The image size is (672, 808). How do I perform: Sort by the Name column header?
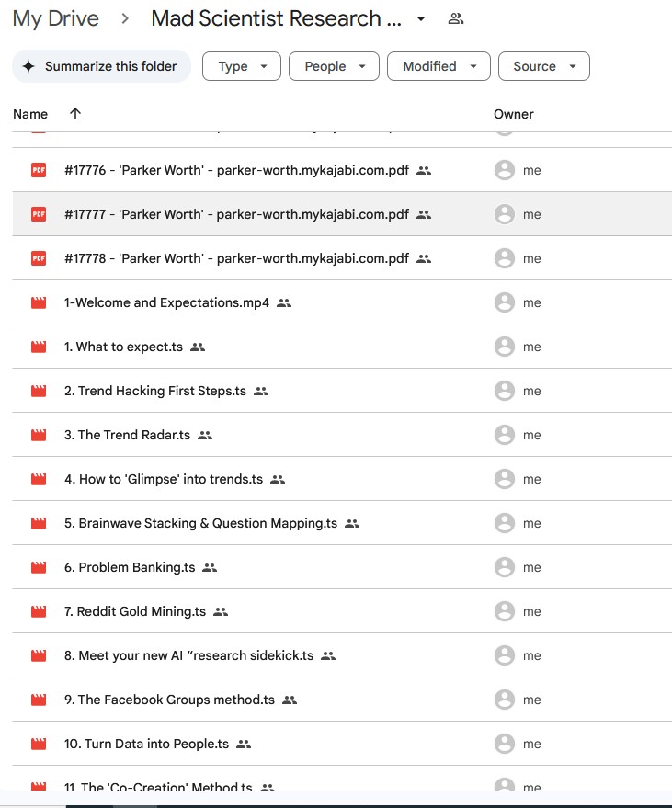[x=30, y=114]
